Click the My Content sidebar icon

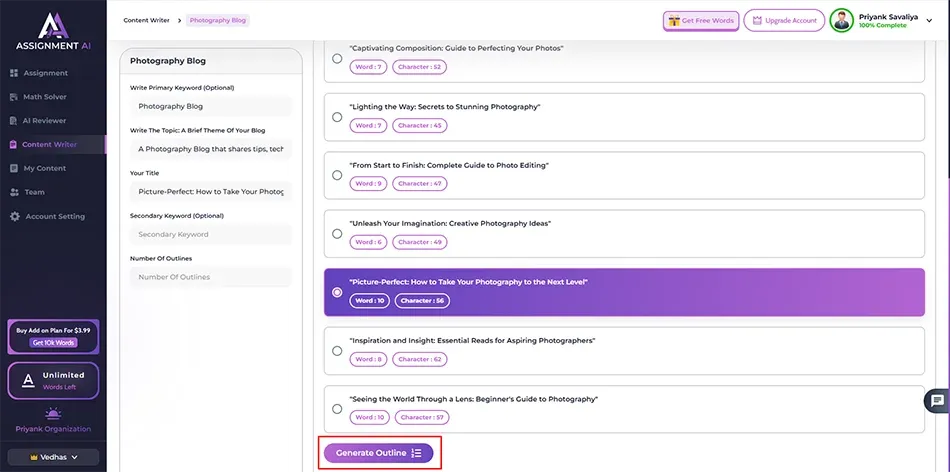pos(14,168)
